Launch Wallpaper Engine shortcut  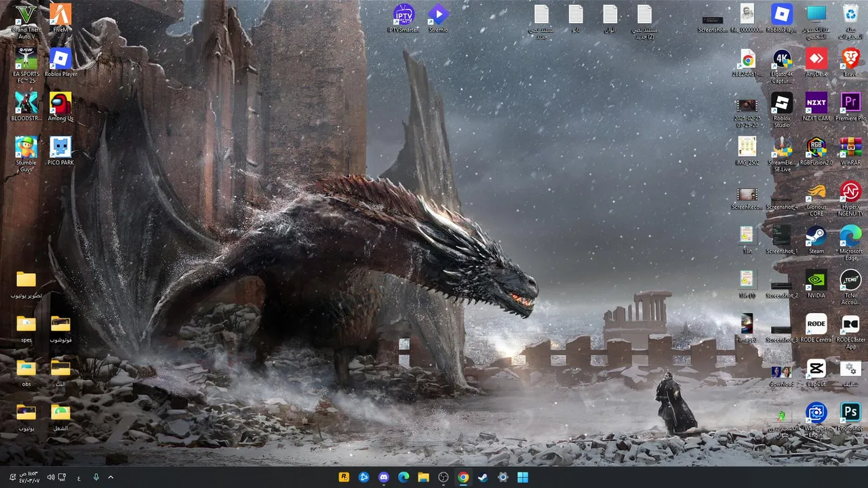tap(816, 420)
